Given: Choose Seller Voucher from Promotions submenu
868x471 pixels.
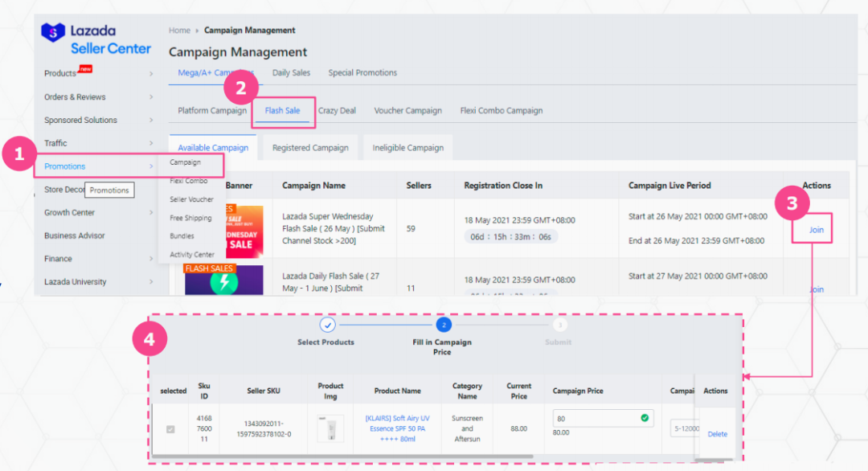Looking at the screenshot, I should (191, 199).
